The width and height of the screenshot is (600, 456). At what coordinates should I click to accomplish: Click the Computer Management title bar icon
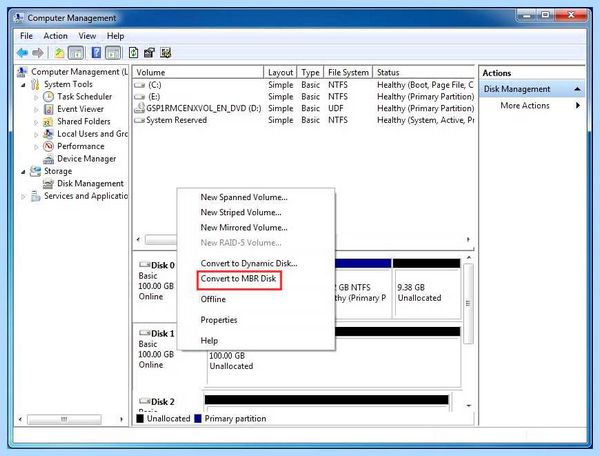tap(18, 18)
